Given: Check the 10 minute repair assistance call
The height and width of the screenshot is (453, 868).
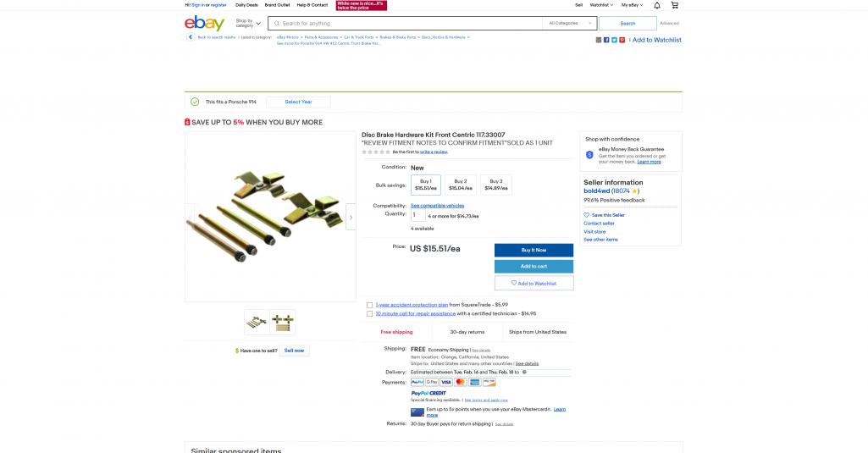Looking at the screenshot, I should (x=369, y=314).
